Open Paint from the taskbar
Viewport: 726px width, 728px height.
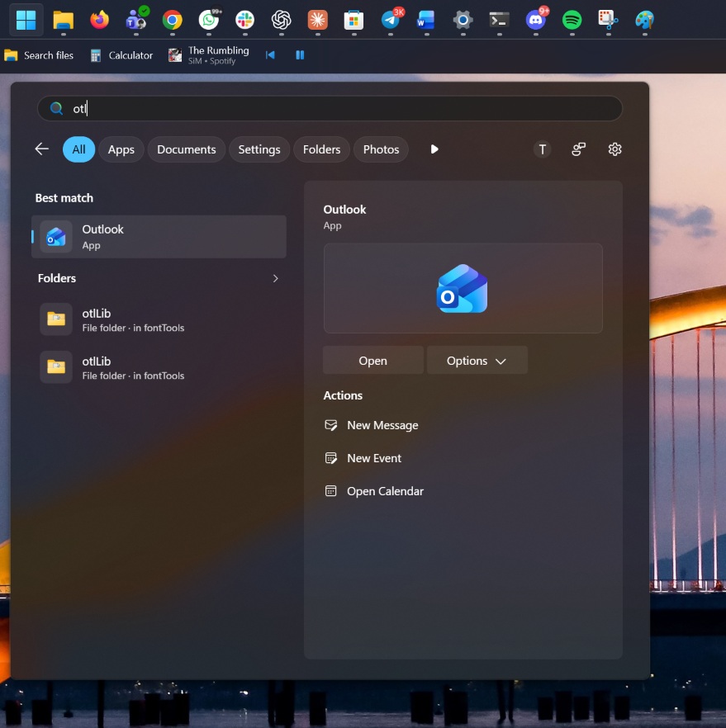(x=645, y=20)
